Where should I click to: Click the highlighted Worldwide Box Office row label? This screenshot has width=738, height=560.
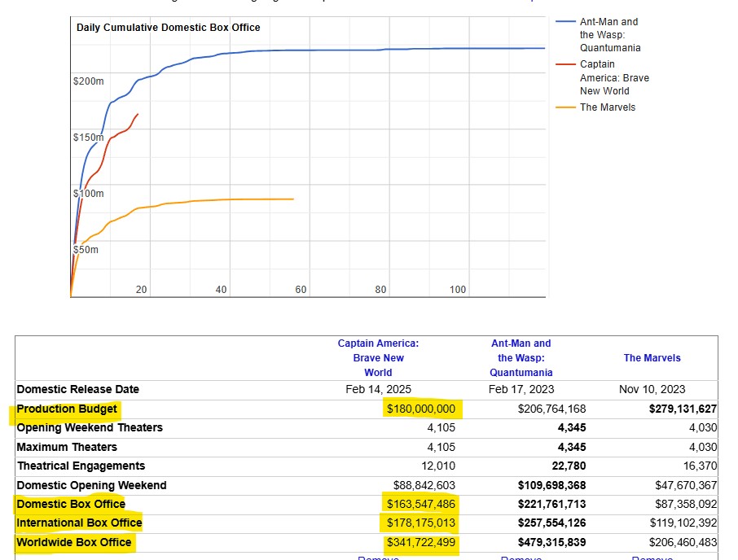point(73,542)
